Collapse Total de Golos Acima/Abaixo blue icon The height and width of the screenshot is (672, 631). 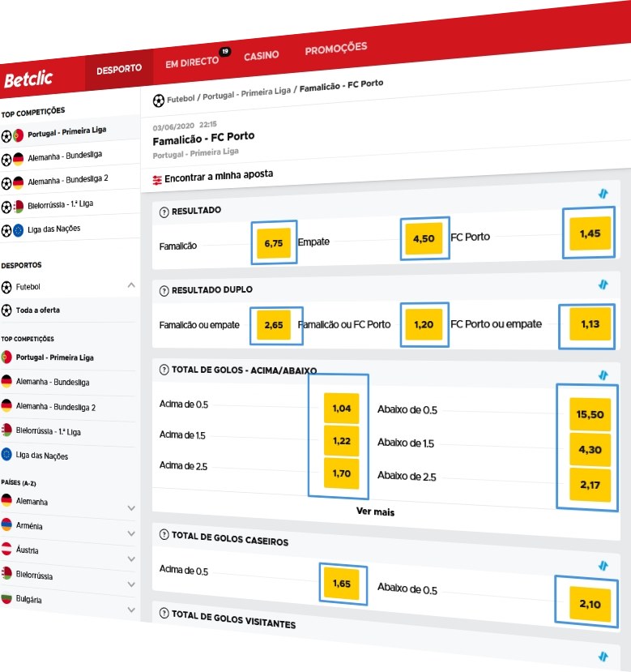tap(603, 375)
